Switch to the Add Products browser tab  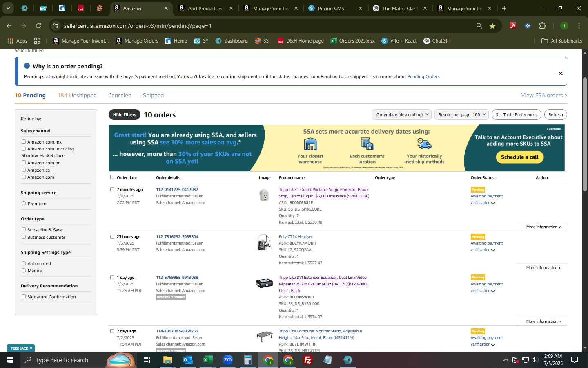coord(206,8)
